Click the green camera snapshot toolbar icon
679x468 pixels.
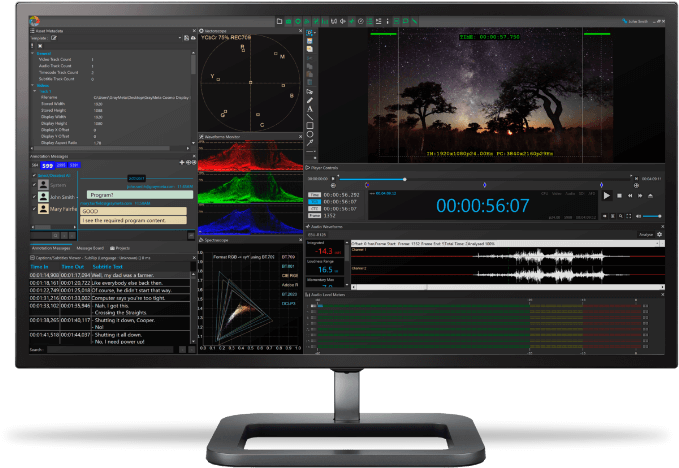pos(288,21)
